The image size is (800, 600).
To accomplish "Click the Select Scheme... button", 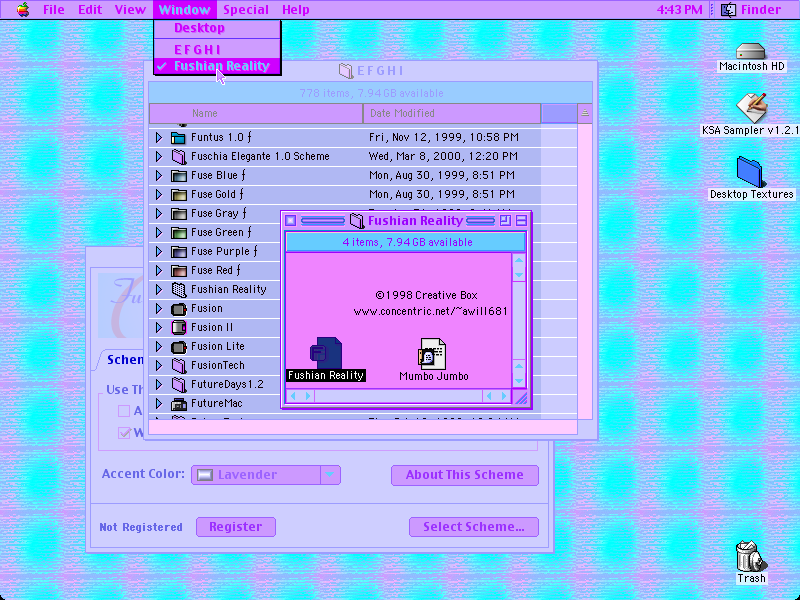I will 473,527.
